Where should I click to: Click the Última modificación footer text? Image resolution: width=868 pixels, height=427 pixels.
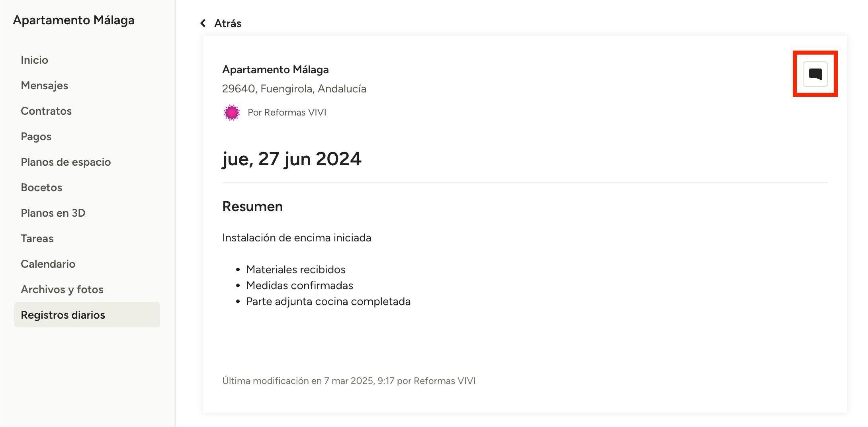(349, 381)
